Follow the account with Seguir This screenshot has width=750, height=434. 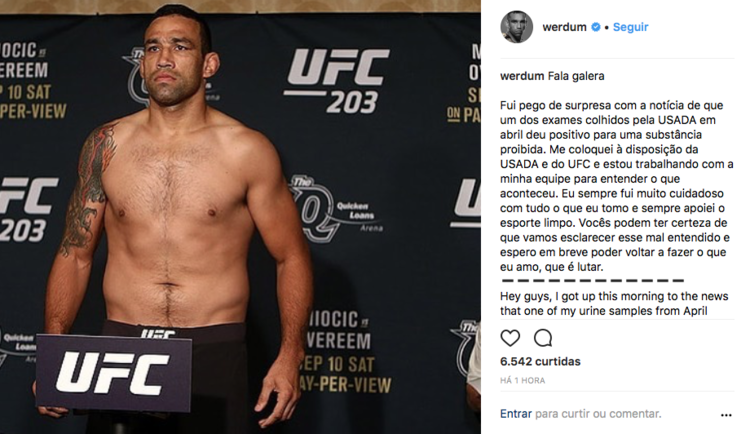(x=630, y=27)
